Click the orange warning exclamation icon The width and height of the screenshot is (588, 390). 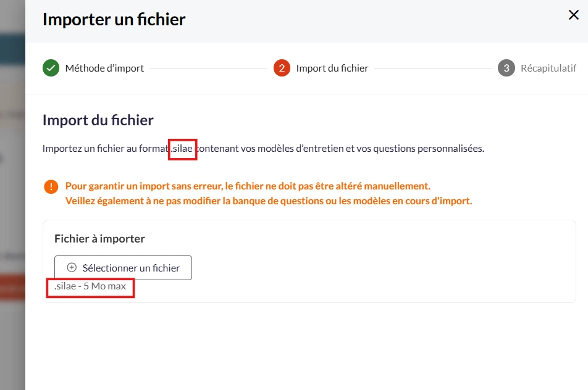[x=51, y=186]
